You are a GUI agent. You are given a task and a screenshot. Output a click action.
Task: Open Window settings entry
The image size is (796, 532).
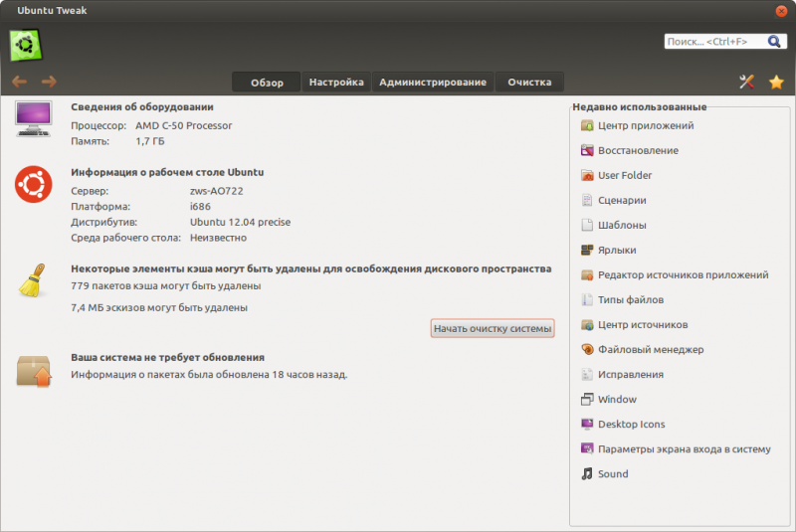tap(617, 399)
